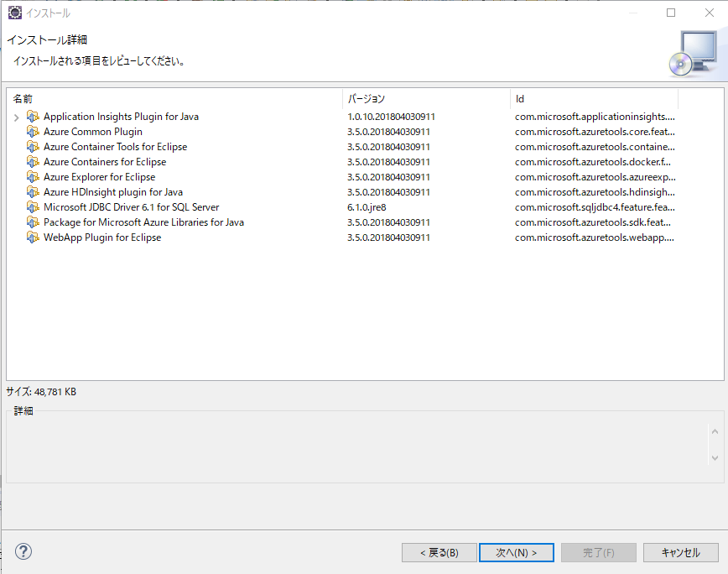Click the Microsoft JDBC Driver feature icon
728x574 pixels.
(33, 207)
